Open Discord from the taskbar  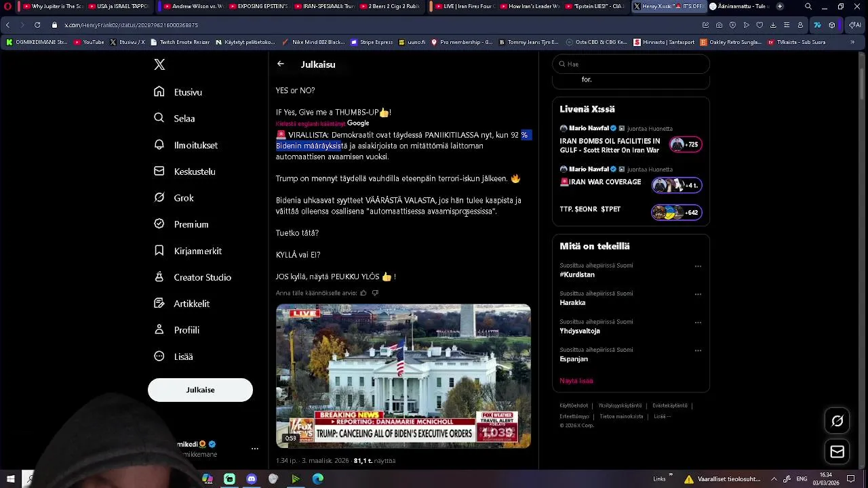(252, 479)
